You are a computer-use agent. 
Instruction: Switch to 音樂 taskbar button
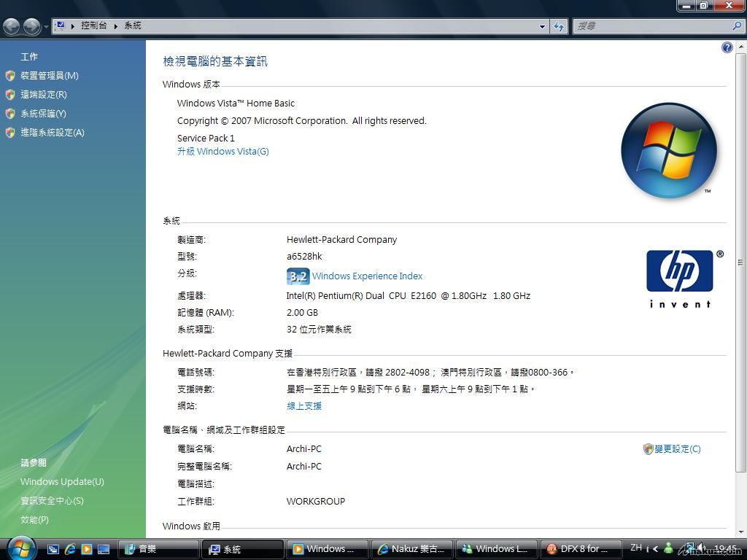158,549
